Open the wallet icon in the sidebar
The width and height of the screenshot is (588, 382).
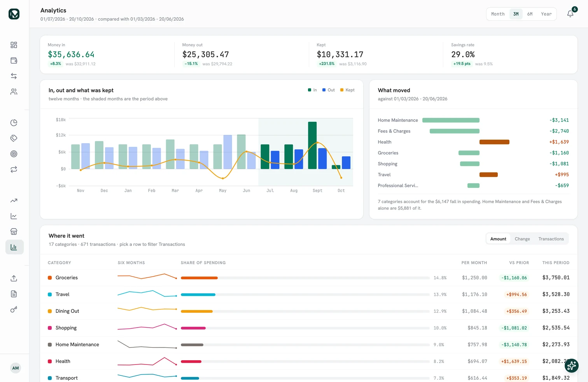coord(14,61)
